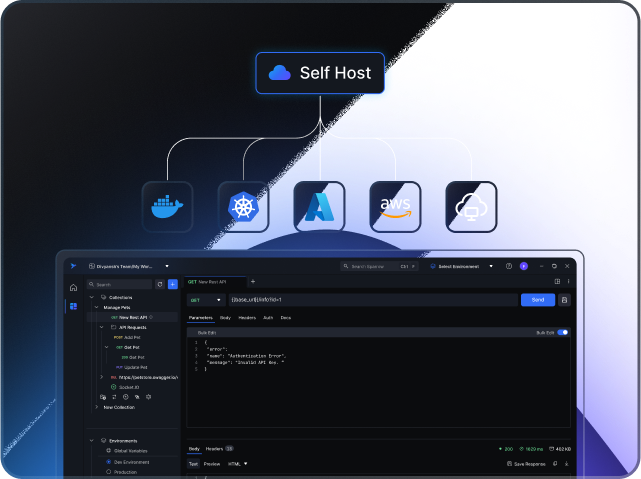
Task: Open the Socket.IO item
Action: [126, 387]
